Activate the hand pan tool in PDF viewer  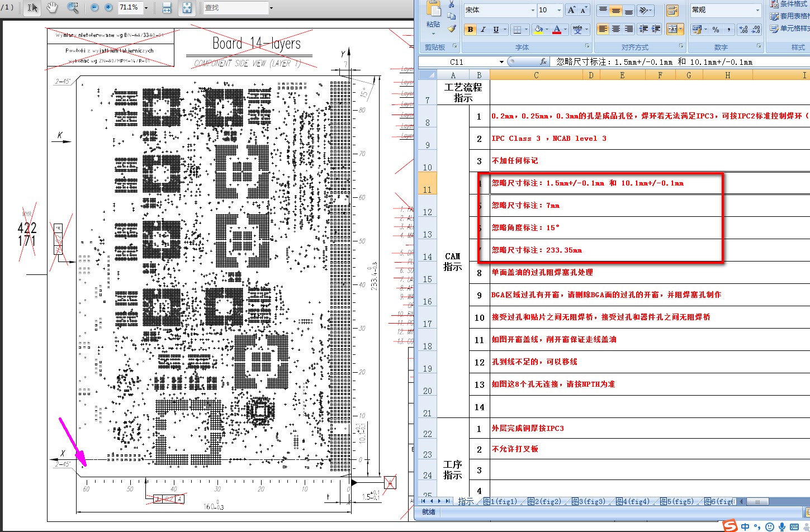click(x=52, y=8)
